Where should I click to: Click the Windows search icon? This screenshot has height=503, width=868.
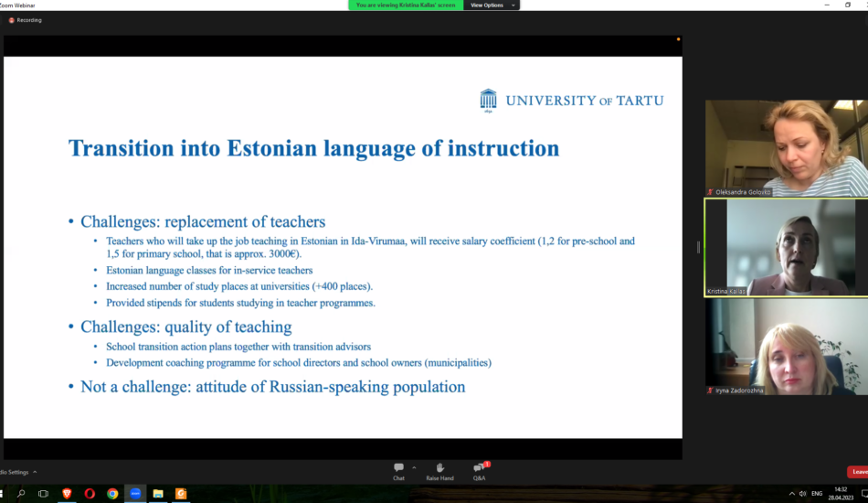21,494
